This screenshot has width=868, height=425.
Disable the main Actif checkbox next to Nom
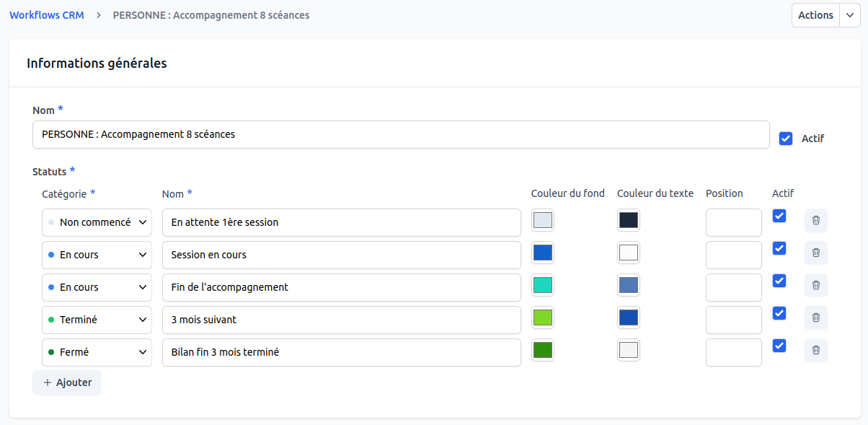pyautogui.click(x=786, y=138)
